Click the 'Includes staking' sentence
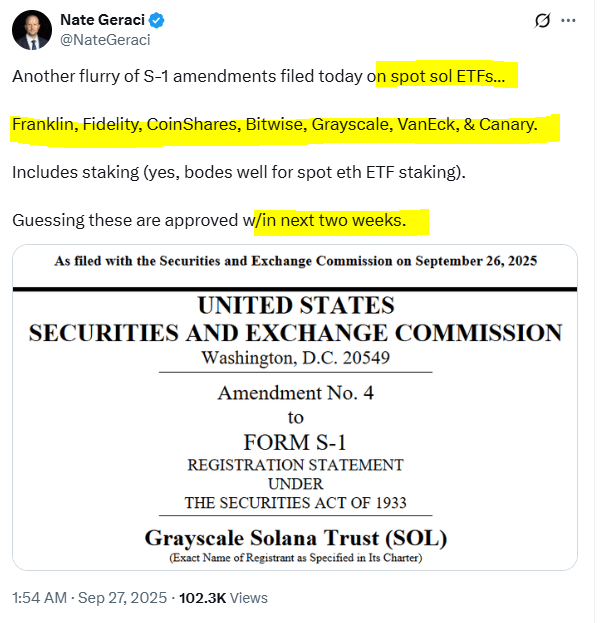The height and width of the screenshot is (623, 607). point(239,172)
